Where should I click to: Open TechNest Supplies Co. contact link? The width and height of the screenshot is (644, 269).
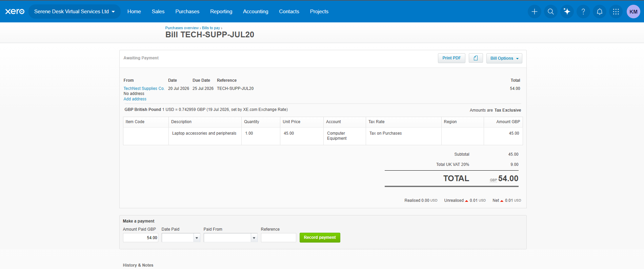(144, 89)
